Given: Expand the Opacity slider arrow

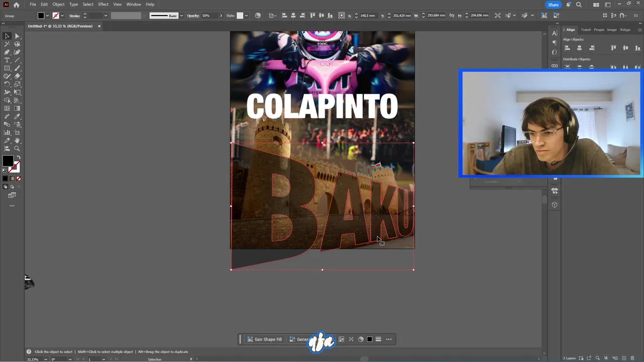Looking at the screenshot, I should (221, 16).
